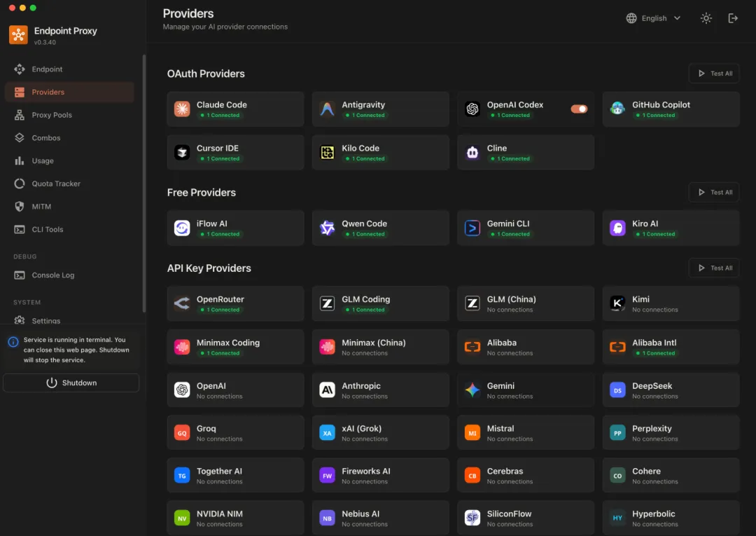Click the Settings gear icon in sidebar

[20, 320]
